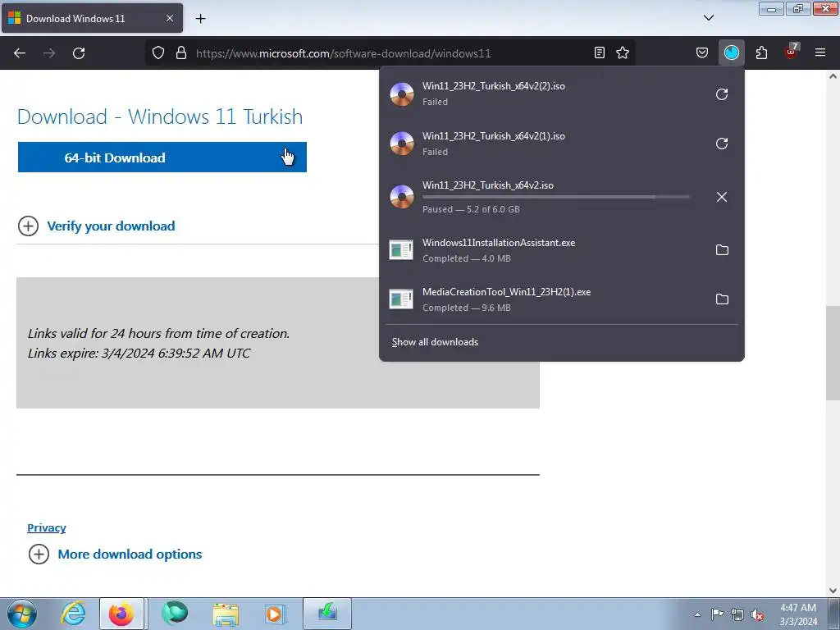Viewport: 840px width, 630px height.
Task: Switch to Firefox on the taskbar
Action: (x=121, y=614)
